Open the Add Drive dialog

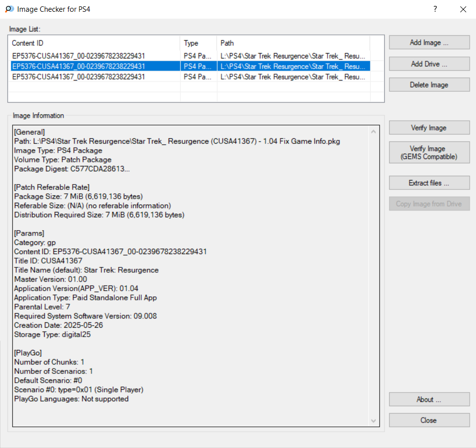tap(429, 64)
